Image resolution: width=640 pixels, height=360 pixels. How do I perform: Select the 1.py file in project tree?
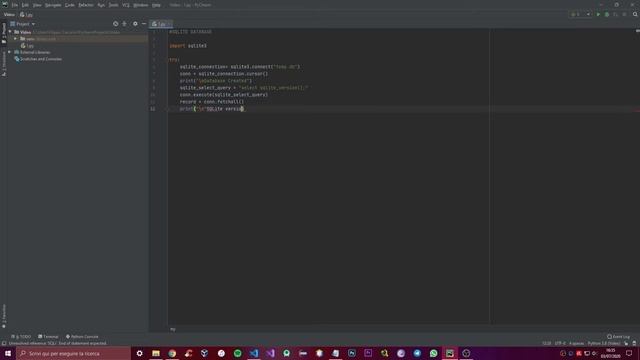[27, 46]
